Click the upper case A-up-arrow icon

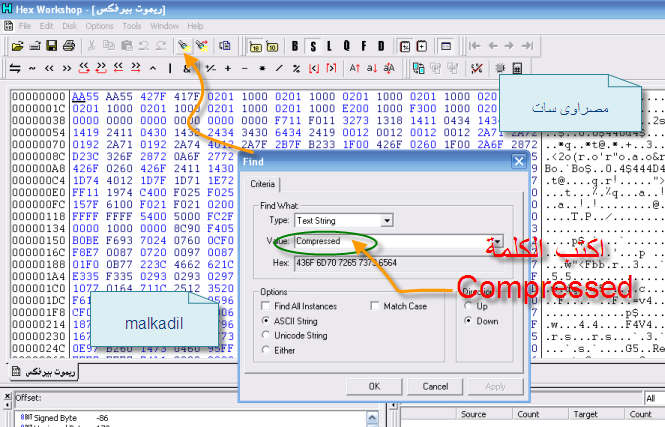pos(355,68)
